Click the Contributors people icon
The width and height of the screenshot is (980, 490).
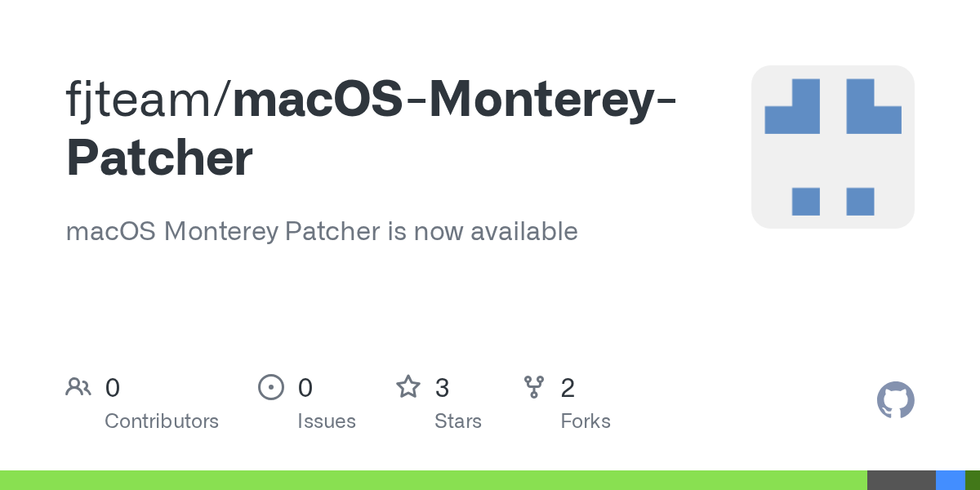78,387
